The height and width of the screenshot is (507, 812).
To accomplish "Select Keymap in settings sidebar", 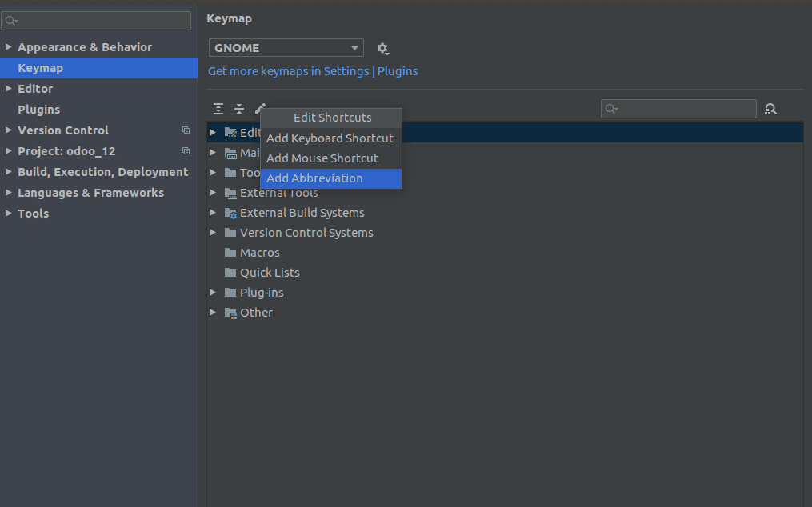I will [x=98, y=68].
